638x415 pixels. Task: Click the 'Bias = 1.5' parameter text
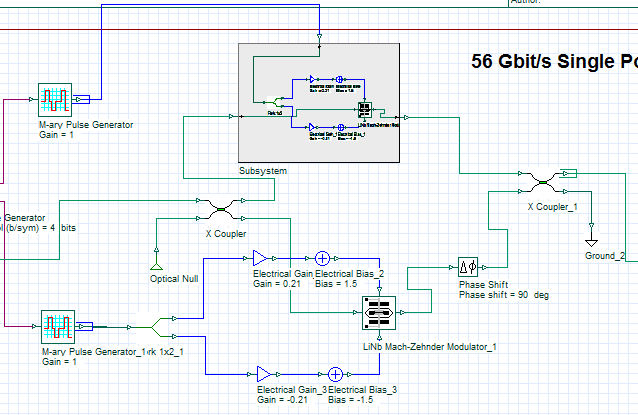pos(336,284)
